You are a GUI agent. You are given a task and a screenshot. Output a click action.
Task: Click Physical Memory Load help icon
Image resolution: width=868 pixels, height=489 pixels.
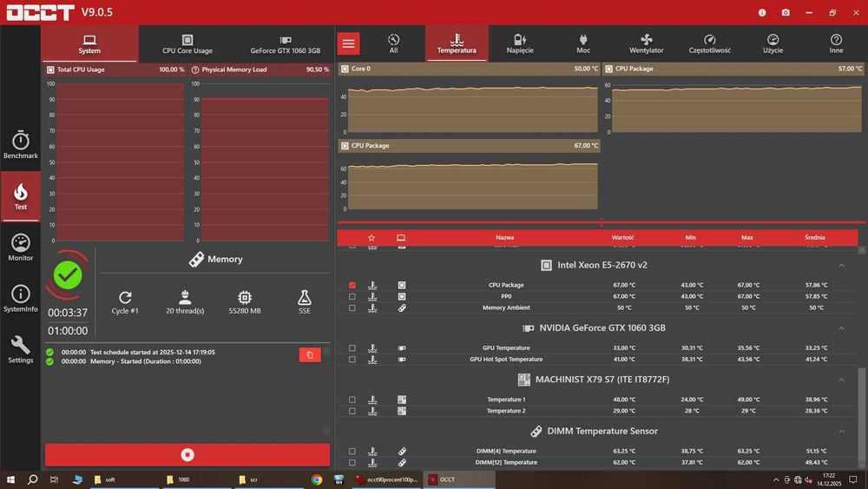(x=194, y=69)
